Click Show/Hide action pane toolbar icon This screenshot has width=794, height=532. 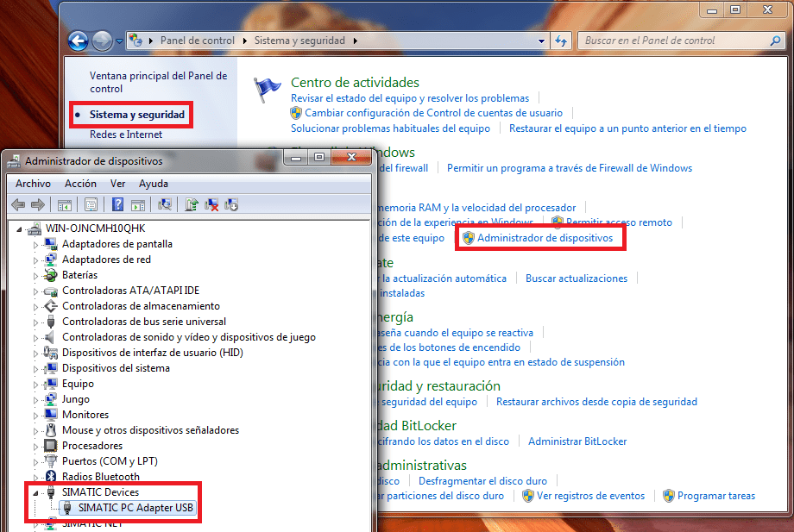point(138,205)
